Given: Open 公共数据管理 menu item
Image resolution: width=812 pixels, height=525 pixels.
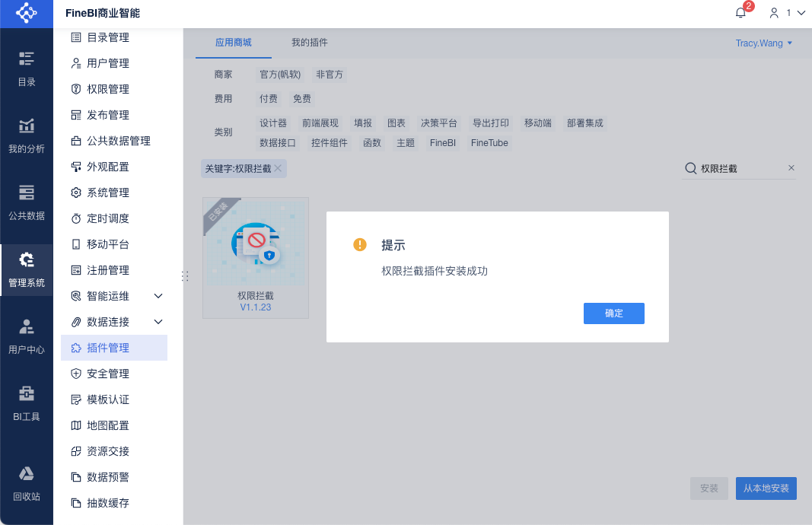Looking at the screenshot, I should point(114,141).
